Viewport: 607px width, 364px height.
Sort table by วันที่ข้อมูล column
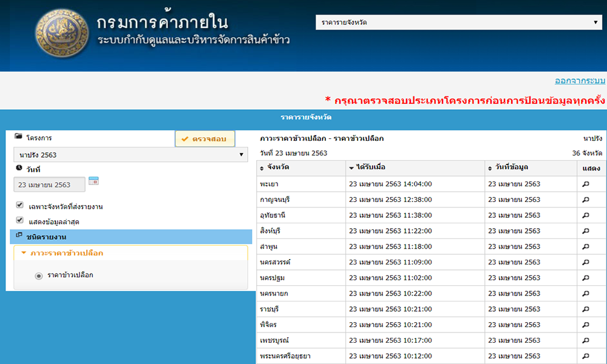coord(531,167)
